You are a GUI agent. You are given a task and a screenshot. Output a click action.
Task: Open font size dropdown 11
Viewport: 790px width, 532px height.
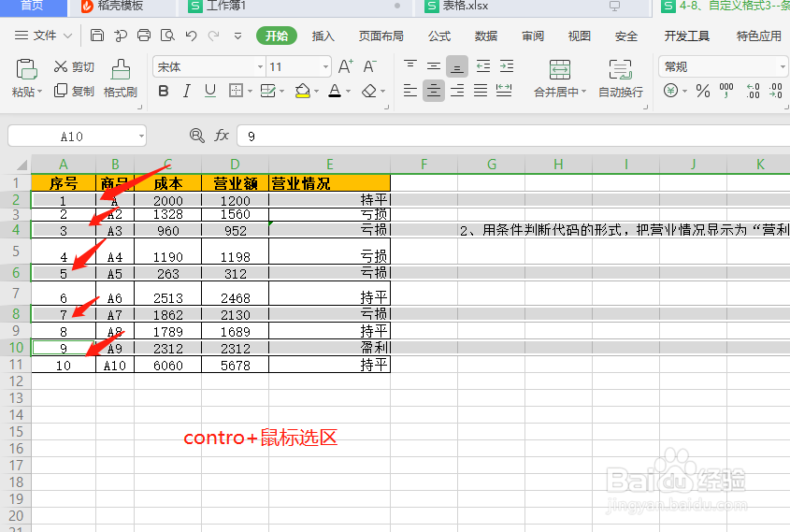pos(325,66)
